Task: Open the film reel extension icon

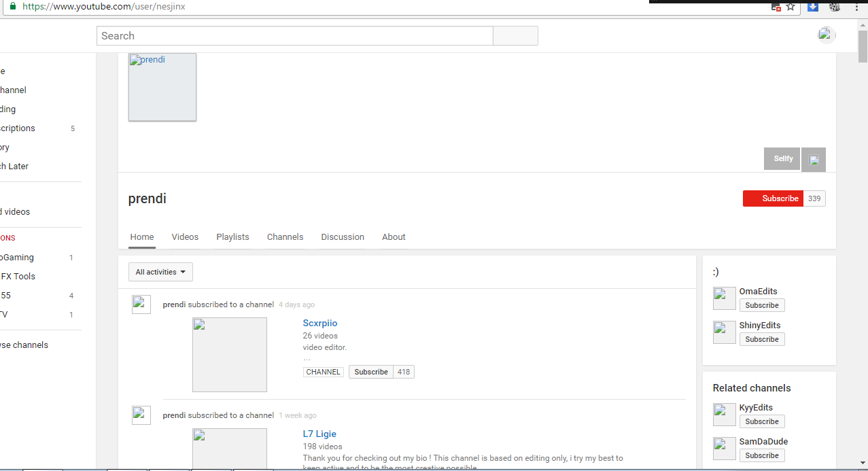Action: 835,7
